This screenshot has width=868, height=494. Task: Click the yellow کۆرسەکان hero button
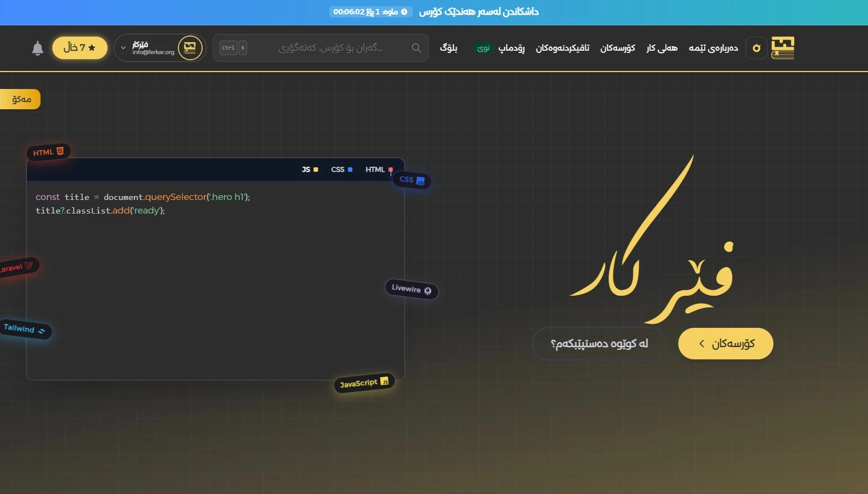pos(726,344)
